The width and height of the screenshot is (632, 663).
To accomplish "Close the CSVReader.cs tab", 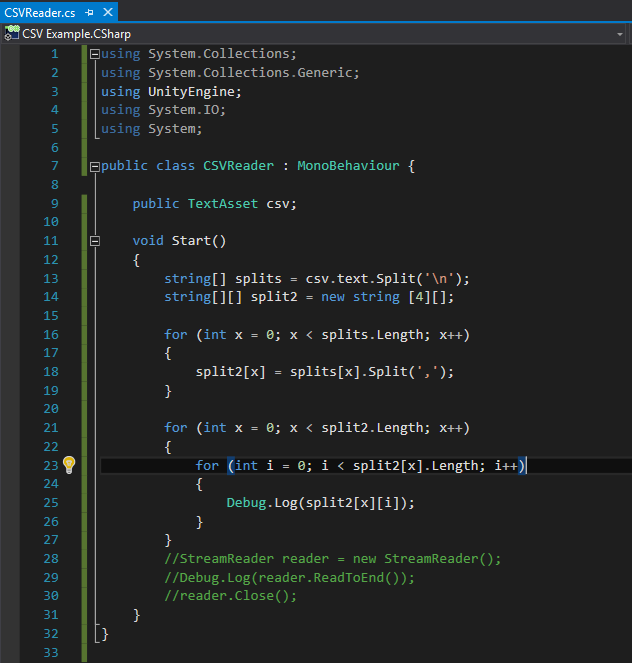I will (x=106, y=13).
